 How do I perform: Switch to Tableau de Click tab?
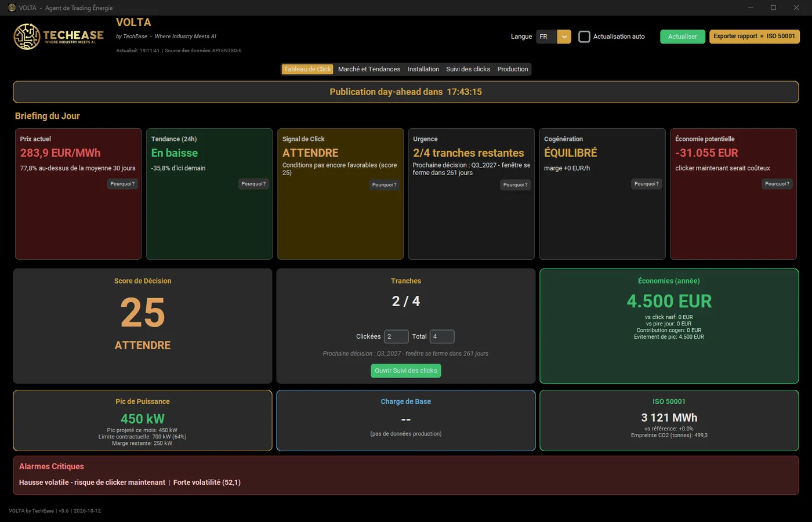[x=307, y=69]
